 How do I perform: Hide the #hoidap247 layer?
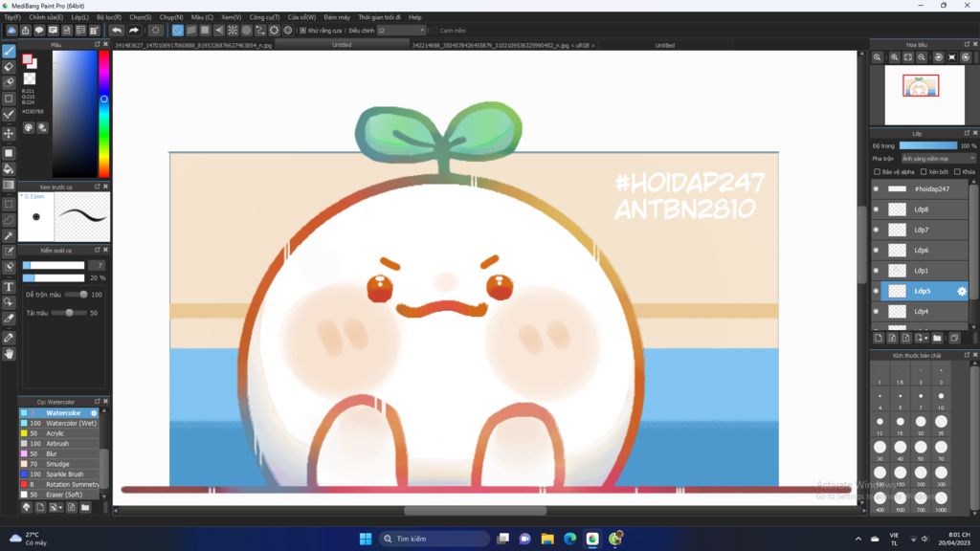pos(876,189)
